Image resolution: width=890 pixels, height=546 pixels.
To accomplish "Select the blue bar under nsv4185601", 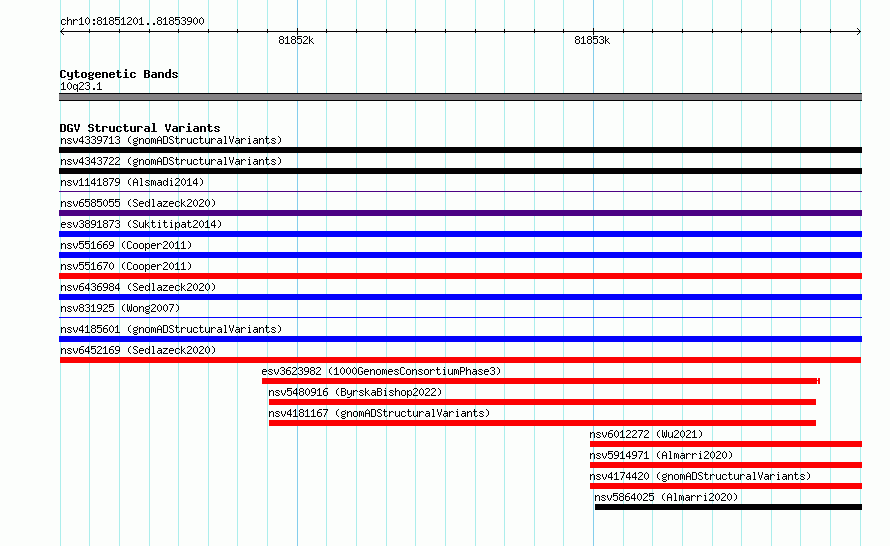I will click(x=460, y=339).
